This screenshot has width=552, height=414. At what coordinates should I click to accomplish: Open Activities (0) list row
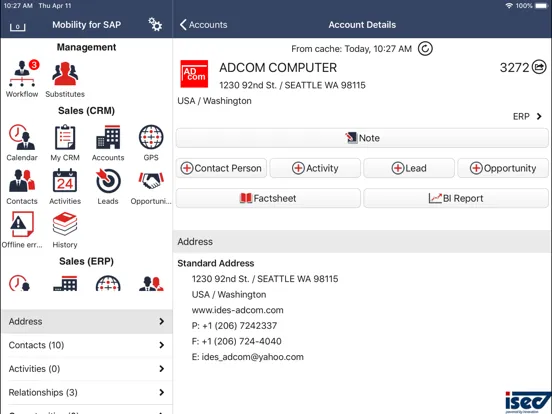tap(87, 369)
